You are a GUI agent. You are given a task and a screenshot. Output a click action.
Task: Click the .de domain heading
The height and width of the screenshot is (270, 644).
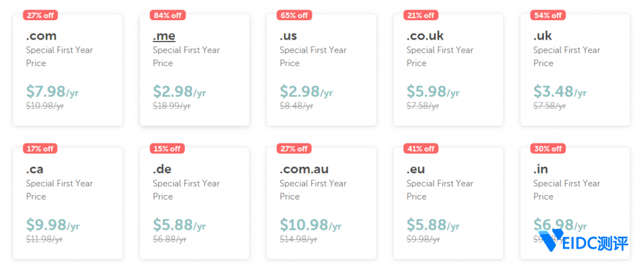click(x=162, y=169)
